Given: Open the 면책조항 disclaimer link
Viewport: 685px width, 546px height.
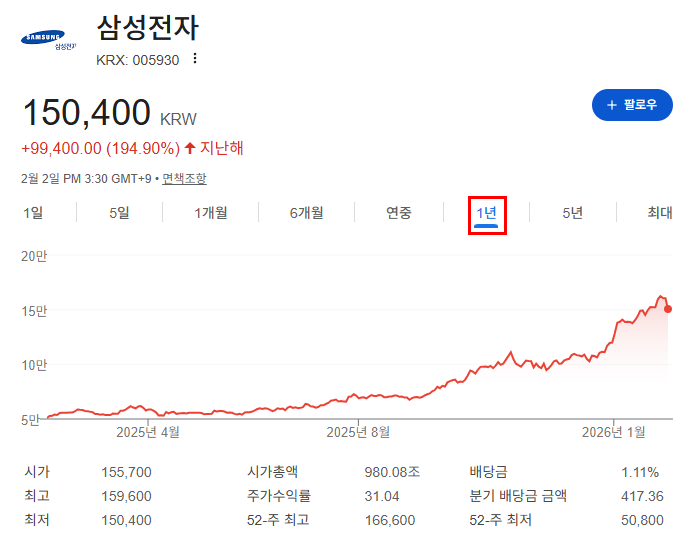Looking at the screenshot, I should [184, 179].
